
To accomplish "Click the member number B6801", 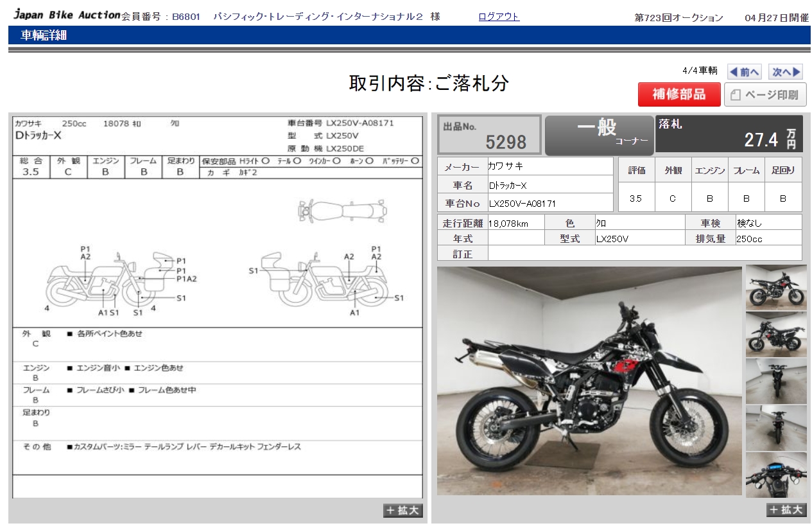I will [x=186, y=17].
